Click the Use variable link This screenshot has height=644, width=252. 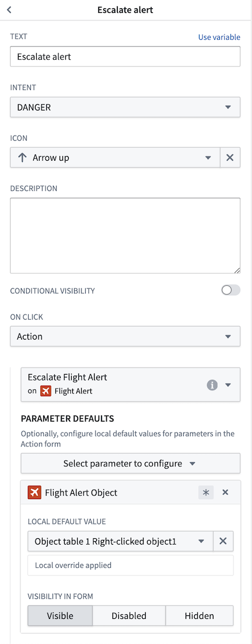(219, 37)
